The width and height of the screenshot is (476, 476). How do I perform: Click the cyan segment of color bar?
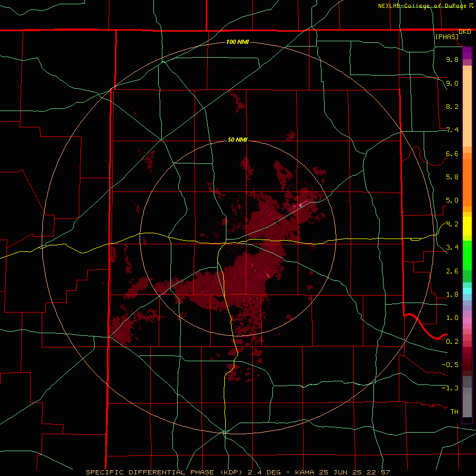(467, 291)
